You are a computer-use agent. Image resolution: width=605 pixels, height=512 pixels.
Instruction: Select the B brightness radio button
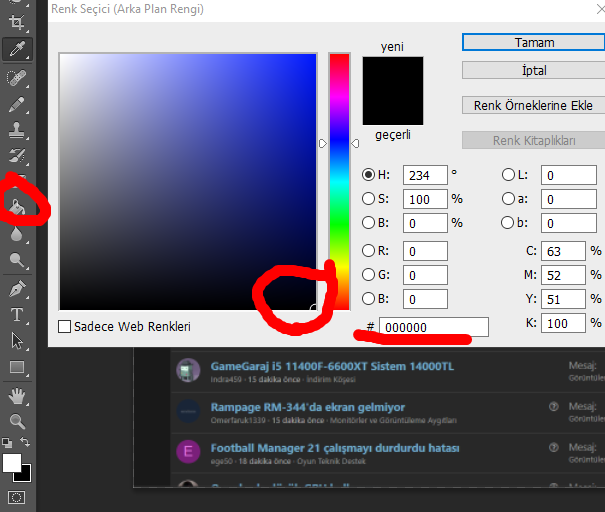click(368, 223)
